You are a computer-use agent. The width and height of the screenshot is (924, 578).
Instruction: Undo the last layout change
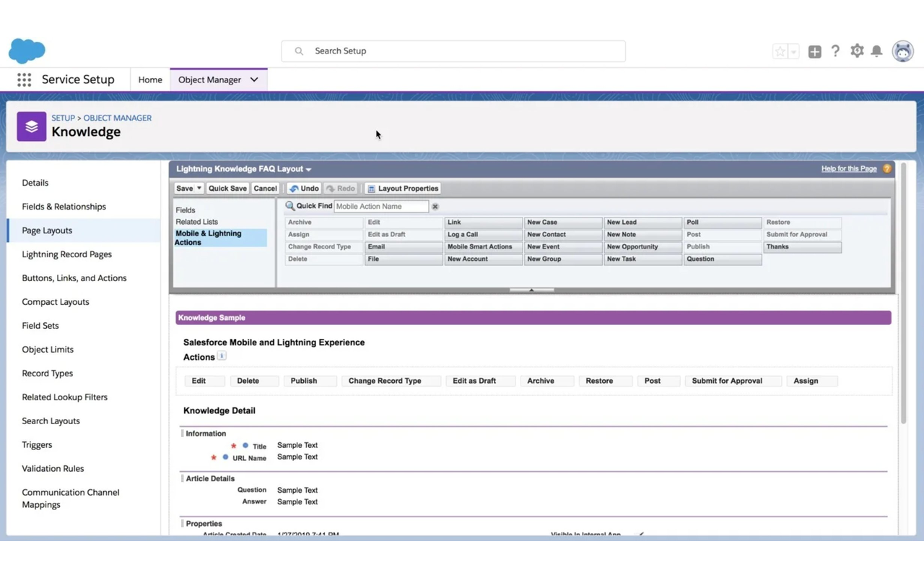(304, 189)
